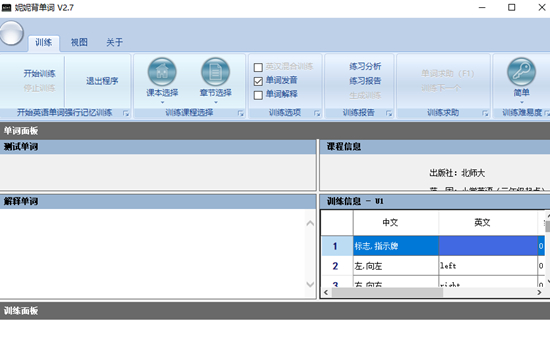Open the 训练课程选择 group launcher
This screenshot has width=550, height=360.
(x=241, y=113)
